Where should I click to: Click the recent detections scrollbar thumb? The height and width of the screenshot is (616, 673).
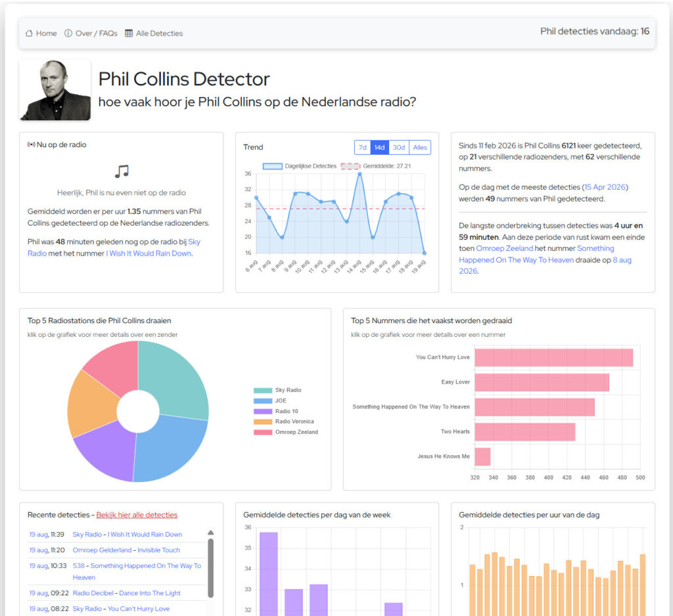[211, 568]
